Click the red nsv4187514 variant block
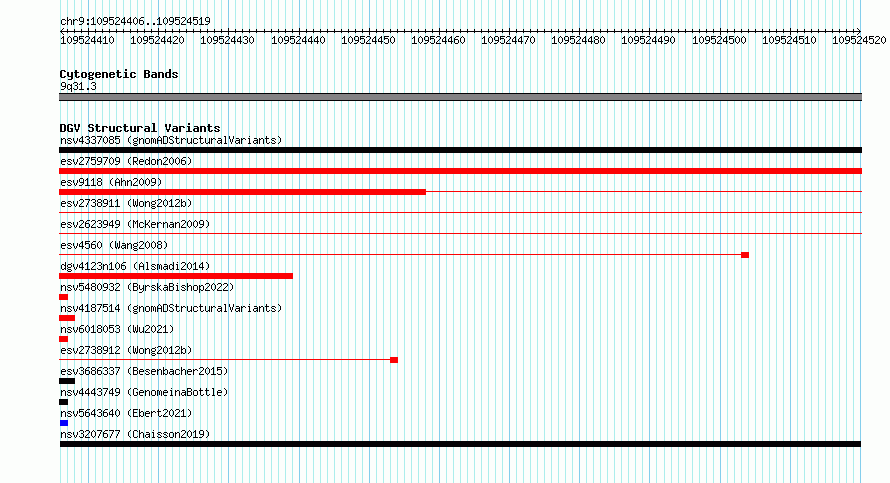 [67, 318]
